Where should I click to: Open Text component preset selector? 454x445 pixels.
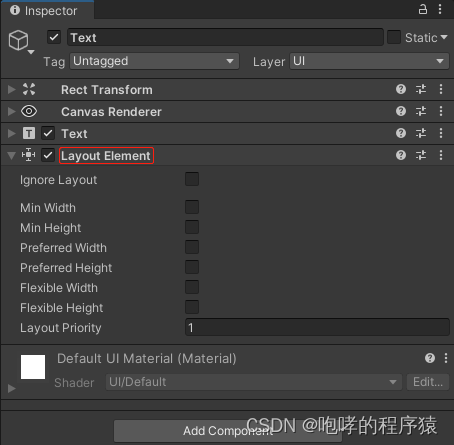tap(421, 133)
